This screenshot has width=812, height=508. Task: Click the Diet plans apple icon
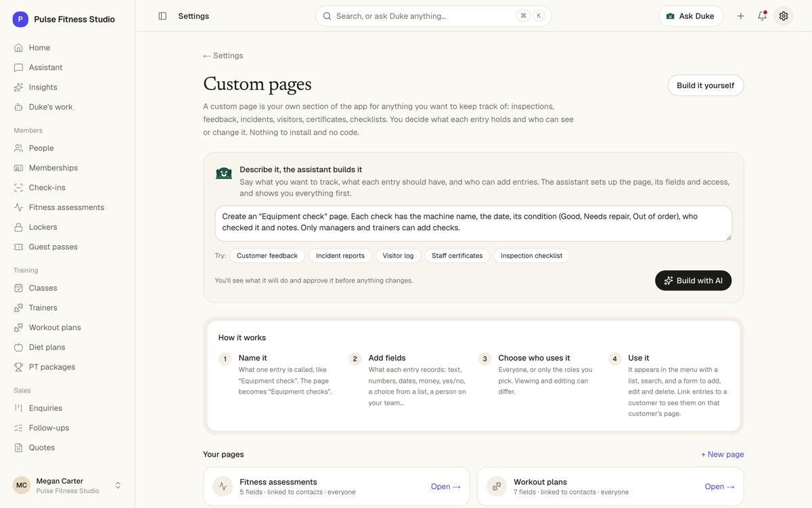tap(18, 347)
